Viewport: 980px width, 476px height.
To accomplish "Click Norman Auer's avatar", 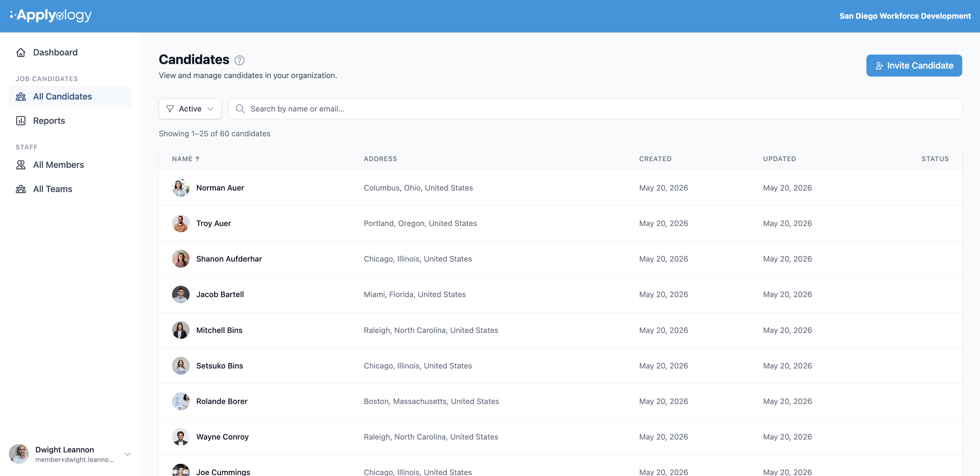I will tap(181, 188).
